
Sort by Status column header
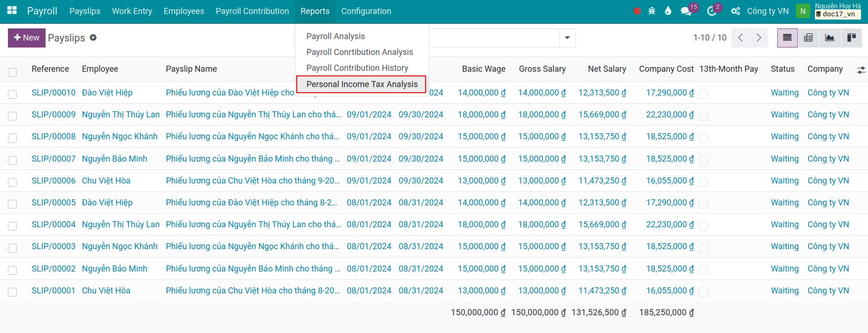coord(782,69)
